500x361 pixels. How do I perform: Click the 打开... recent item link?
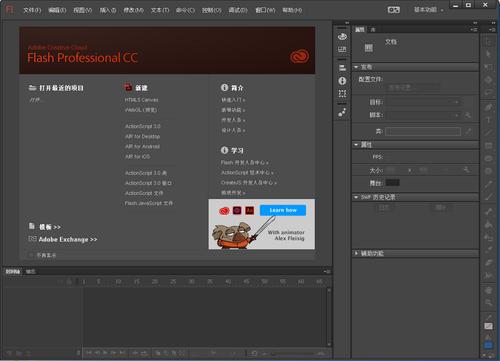pyautogui.click(x=36, y=100)
